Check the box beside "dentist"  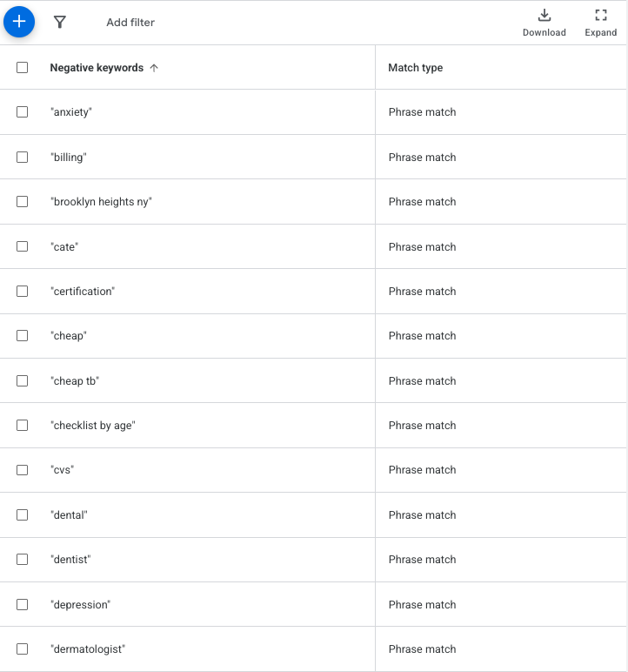[x=23, y=560]
